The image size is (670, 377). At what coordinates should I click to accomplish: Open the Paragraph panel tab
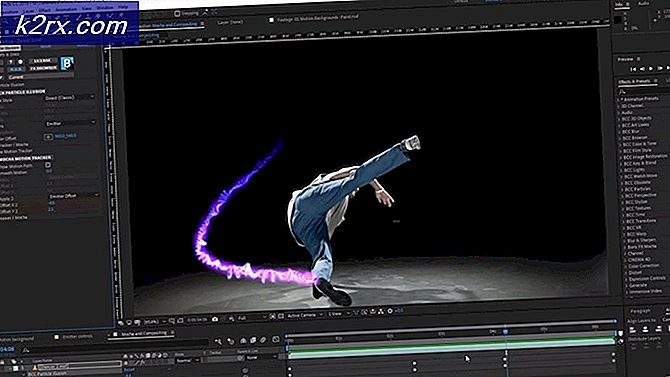(640, 311)
